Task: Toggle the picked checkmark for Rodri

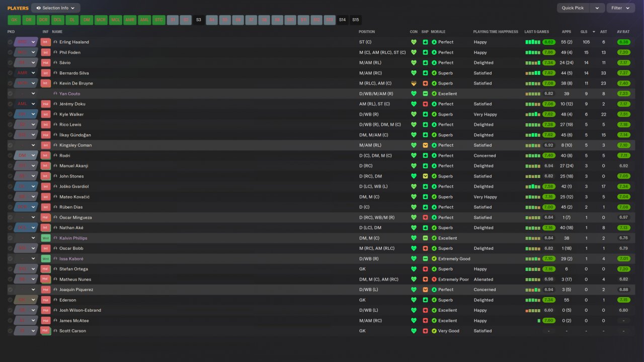Action: pyautogui.click(x=10, y=156)
